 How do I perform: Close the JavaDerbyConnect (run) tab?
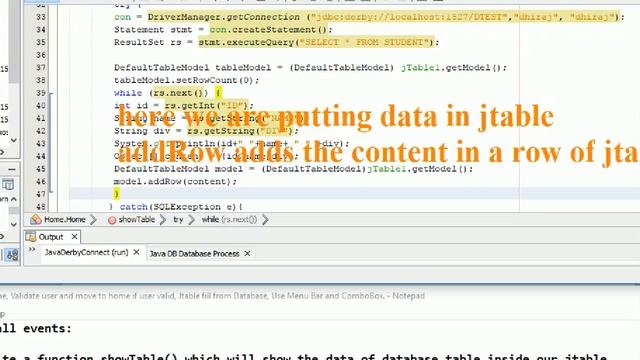(x=136, y=253)
